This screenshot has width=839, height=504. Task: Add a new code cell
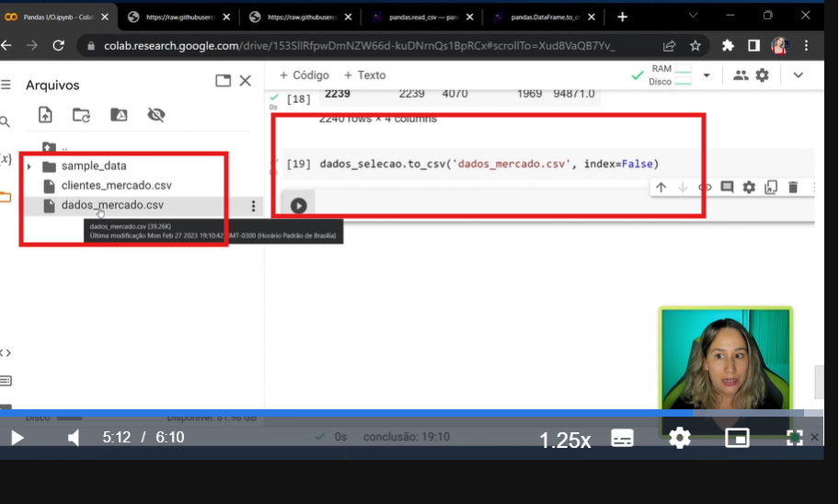click(x=304, y=75)
